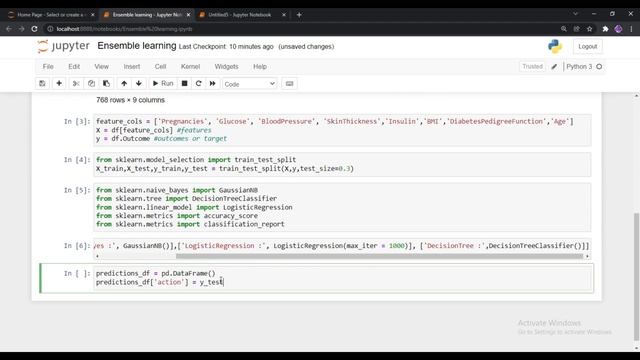This screenshot has height=360, width=640.
Task: Open the View menu
Action: 102,67
